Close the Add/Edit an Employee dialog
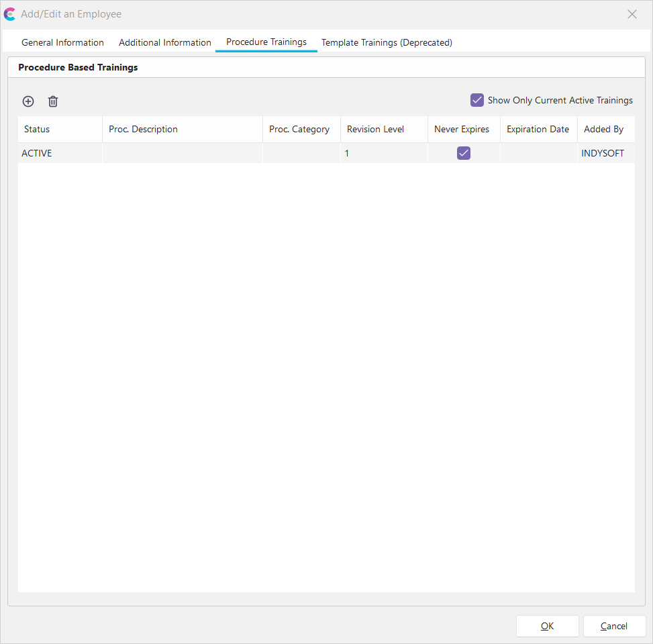Screen dimensions: 653x644 pos(632,14)
